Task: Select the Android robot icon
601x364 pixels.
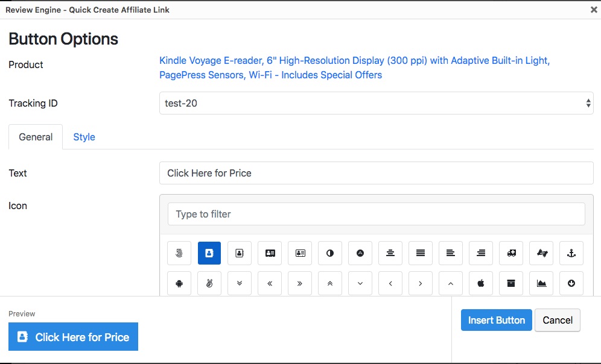Action: [179, 283]
